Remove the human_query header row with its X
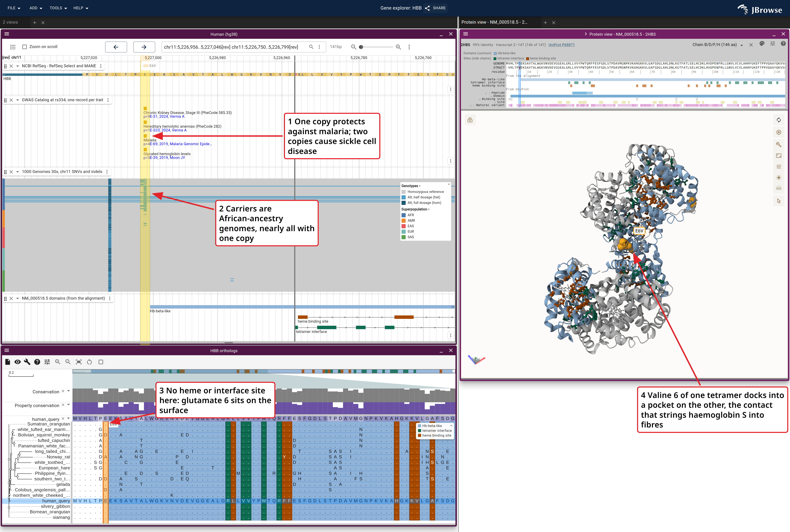Screen dimensions: 790x532 point(63,419)
